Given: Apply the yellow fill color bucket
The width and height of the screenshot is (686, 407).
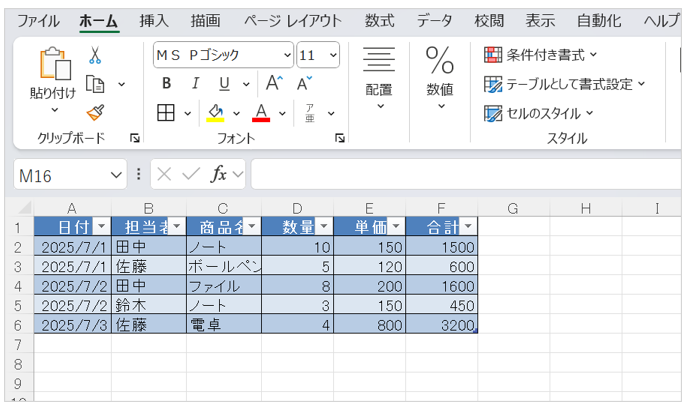Looking at the screenshot, I should coord(215,113).
